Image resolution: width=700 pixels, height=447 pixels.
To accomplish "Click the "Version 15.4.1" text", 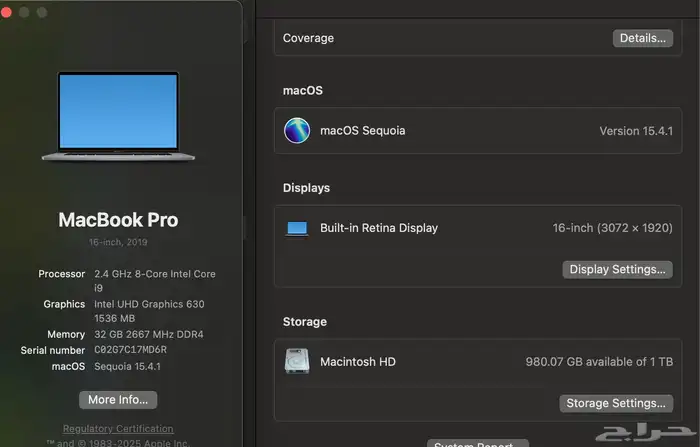I will click(x=636, y=131).
